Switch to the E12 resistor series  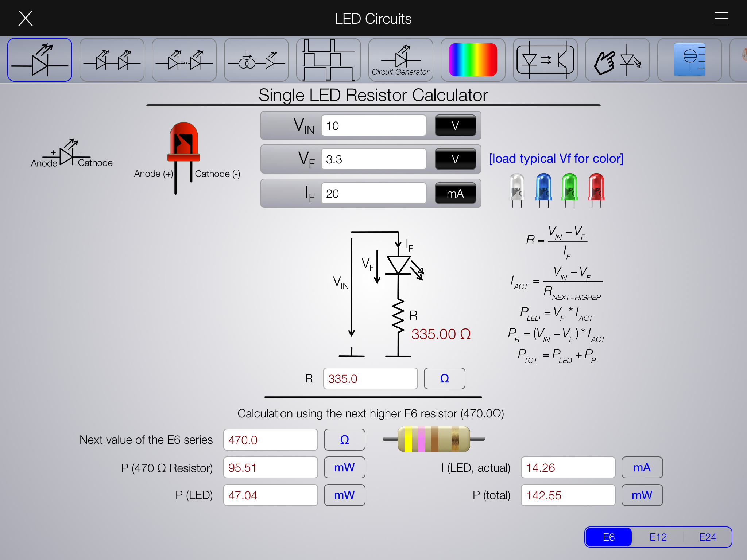click(658, 537)
